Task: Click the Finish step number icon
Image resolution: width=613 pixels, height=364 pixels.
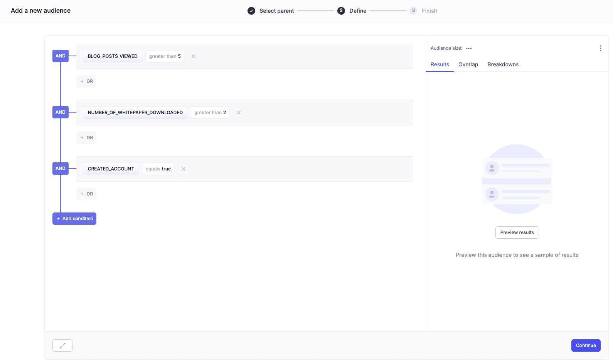Action: tap(413, 11)
